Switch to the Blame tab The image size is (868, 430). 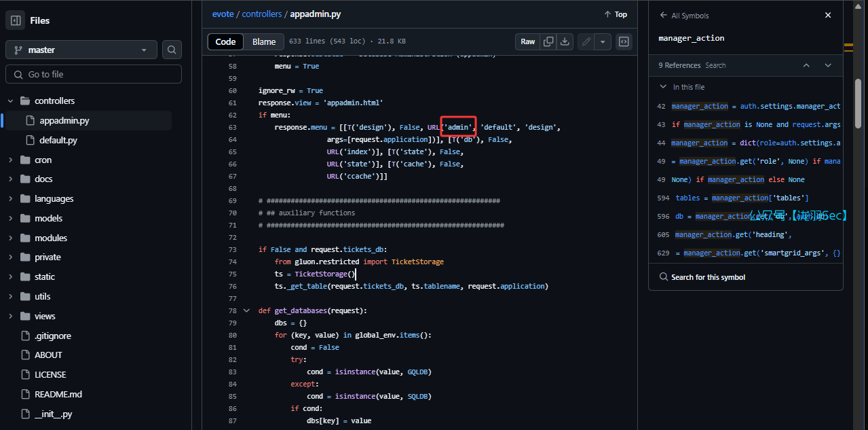tap(264, 41)
